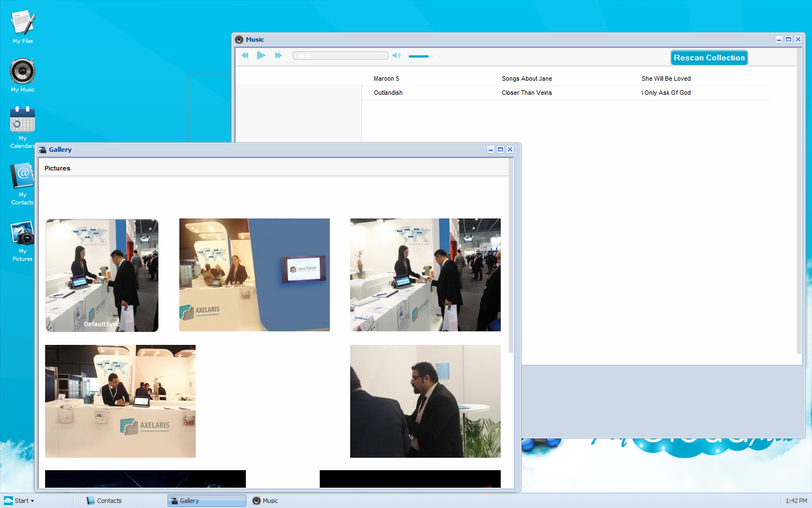Click Gallery window title icon
Viewport: 812px width, 508px height.
42,150
